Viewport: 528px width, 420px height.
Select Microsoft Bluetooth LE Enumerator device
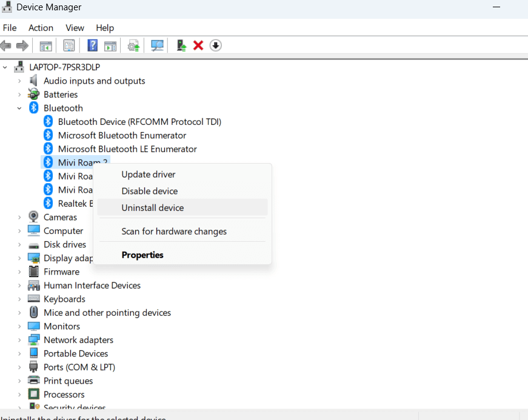(127, 149)
